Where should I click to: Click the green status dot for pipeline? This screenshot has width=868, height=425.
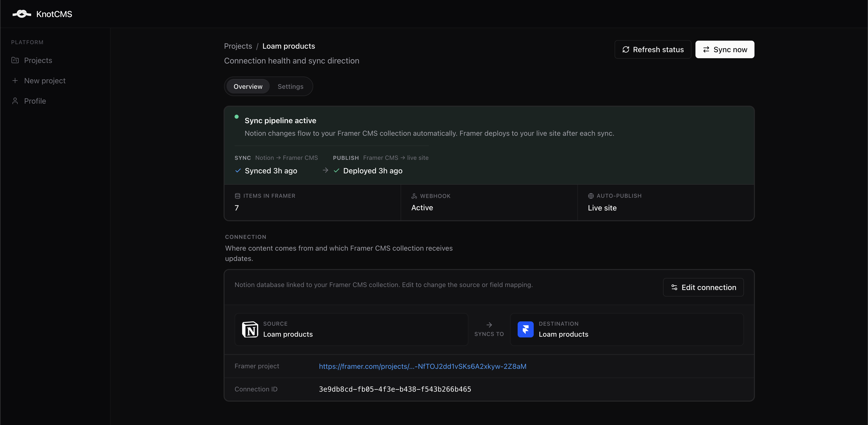[x=237, y=117]
